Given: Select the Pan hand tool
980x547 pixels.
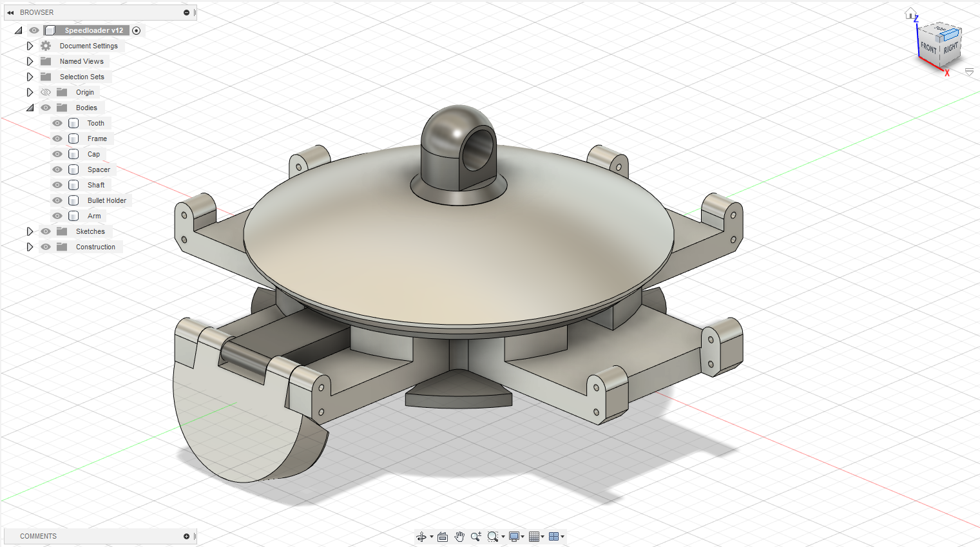Looking at the screenshot, I should [x=459, y=537].
